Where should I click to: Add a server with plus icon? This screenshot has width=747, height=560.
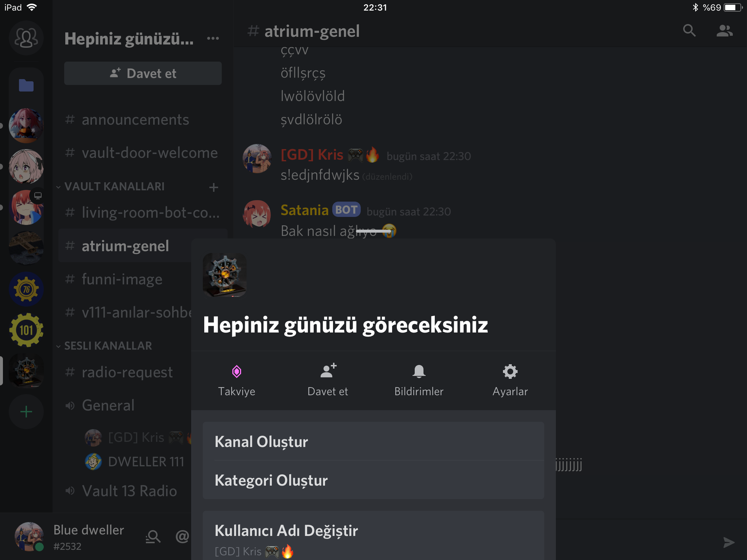coord(26,412)
